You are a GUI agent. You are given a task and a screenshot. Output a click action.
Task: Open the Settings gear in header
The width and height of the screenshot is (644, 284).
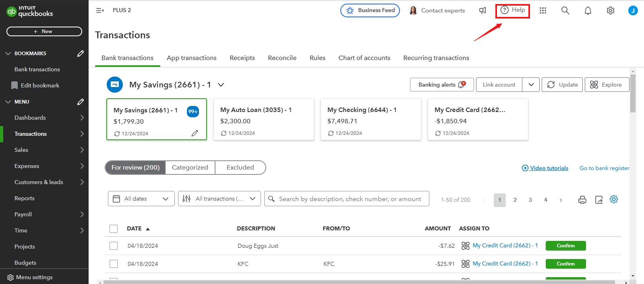[x=611, y=10]
